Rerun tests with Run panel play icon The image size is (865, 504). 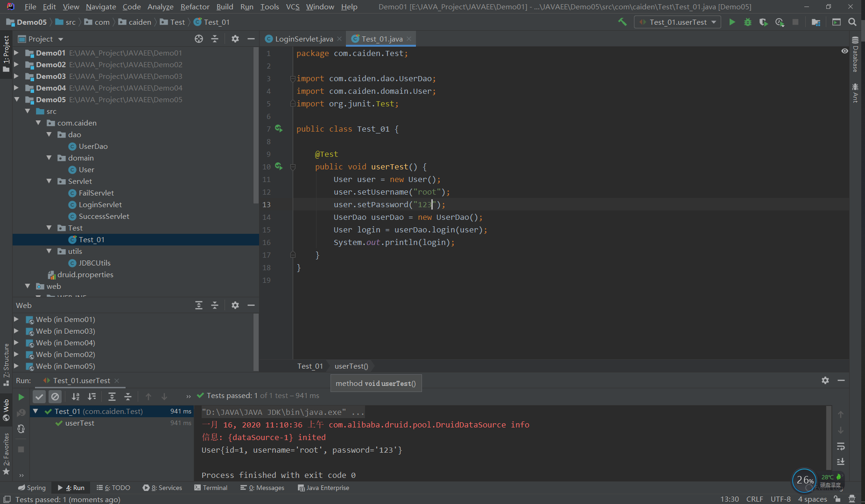tap(21, 397)
